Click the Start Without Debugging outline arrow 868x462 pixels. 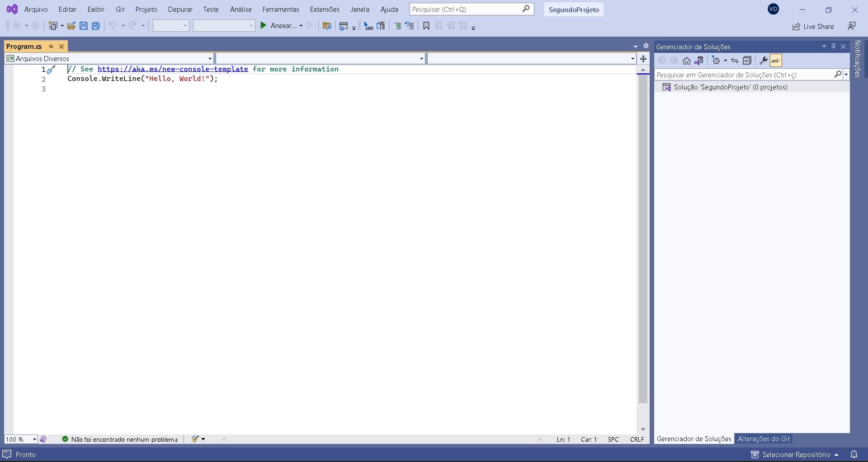point(310,26)
